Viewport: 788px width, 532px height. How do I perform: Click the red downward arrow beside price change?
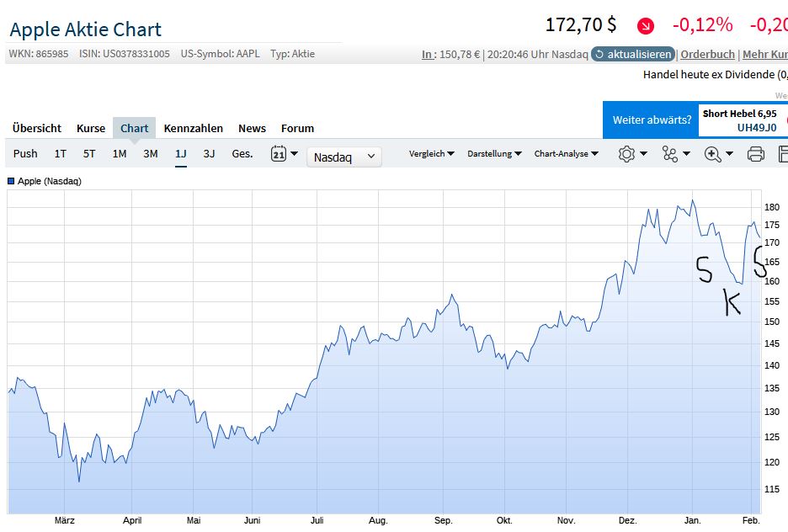[x=645, y=26]
